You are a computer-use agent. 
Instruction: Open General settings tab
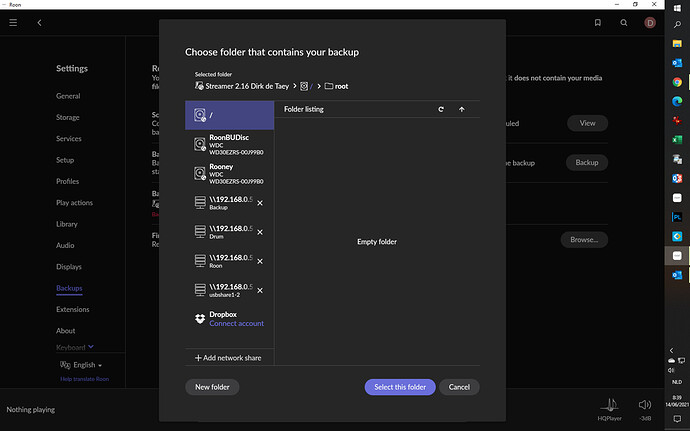click(x=68, y=96)
